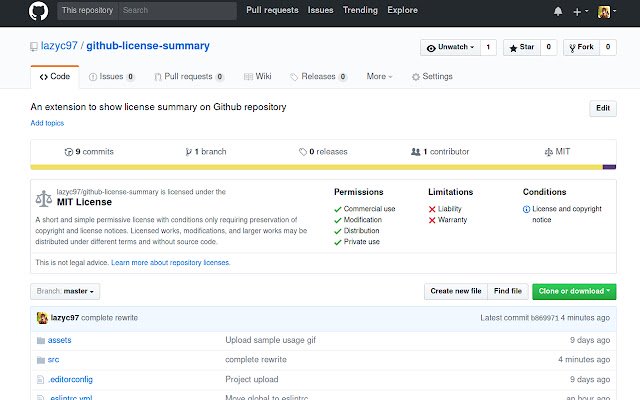
Task: Click the forks count 0
Action: pyautogui.click(x=608, y=47)
